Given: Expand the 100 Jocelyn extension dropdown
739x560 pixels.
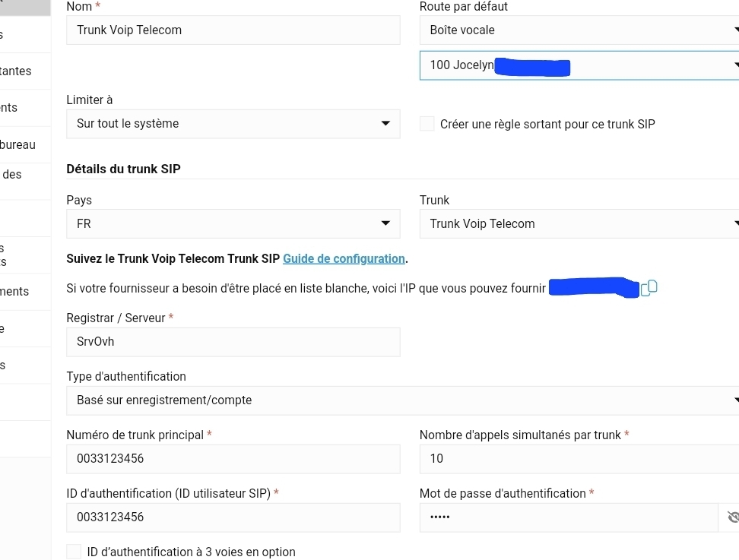Looking at the screenshot, I should click(x=578, y=65).
